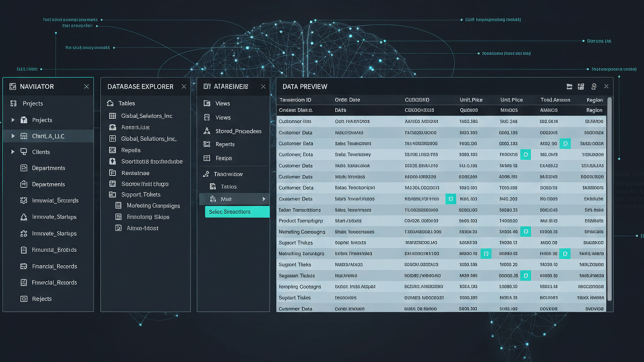Click the Sugont Theks cell

pos(295,265)
